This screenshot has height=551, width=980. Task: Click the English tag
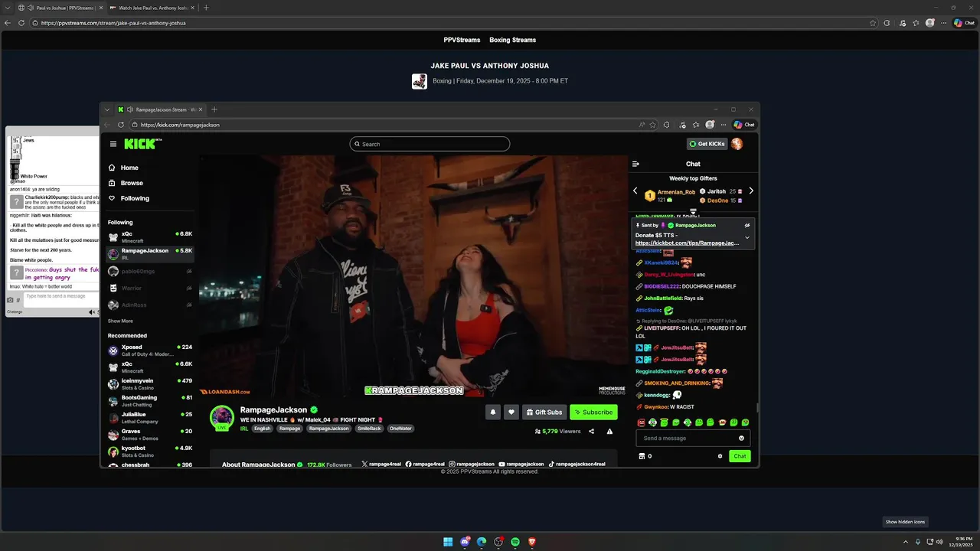(263, 429)
